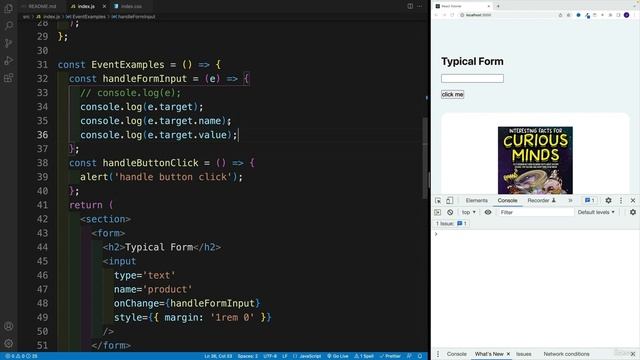
Task: Toggle the console sidebar in DevTools
Action: 438,212
